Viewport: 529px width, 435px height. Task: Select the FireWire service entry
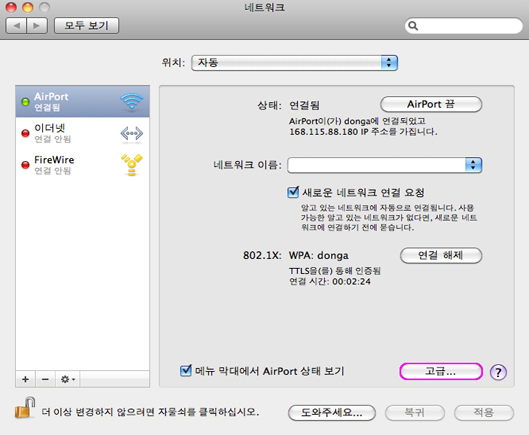tap(82, 165)
